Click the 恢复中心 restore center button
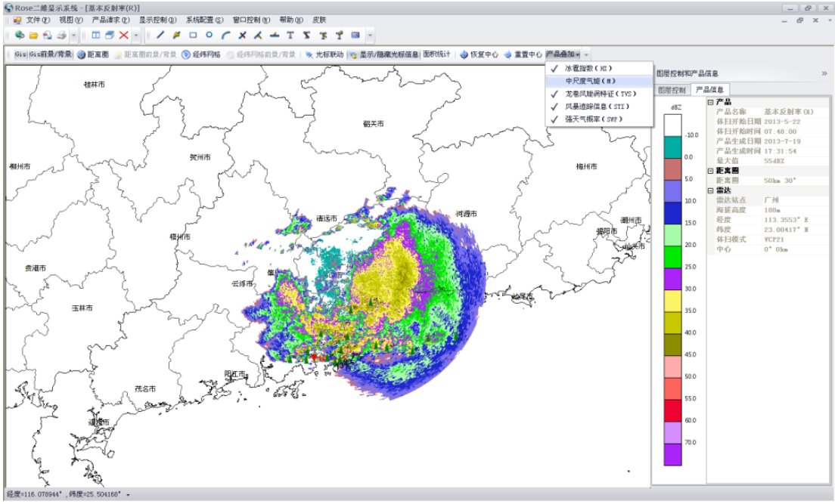The image size is (835, 504). pos(479,54)
